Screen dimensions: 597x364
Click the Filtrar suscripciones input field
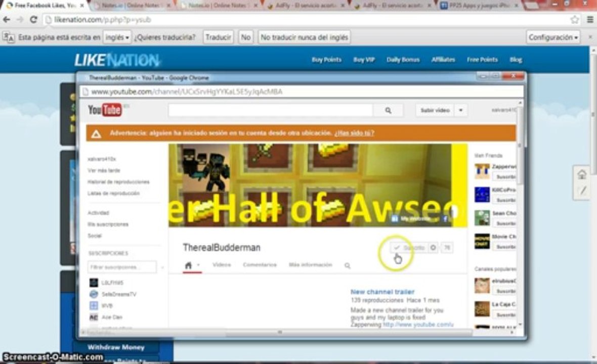click(x=122, y=267)
